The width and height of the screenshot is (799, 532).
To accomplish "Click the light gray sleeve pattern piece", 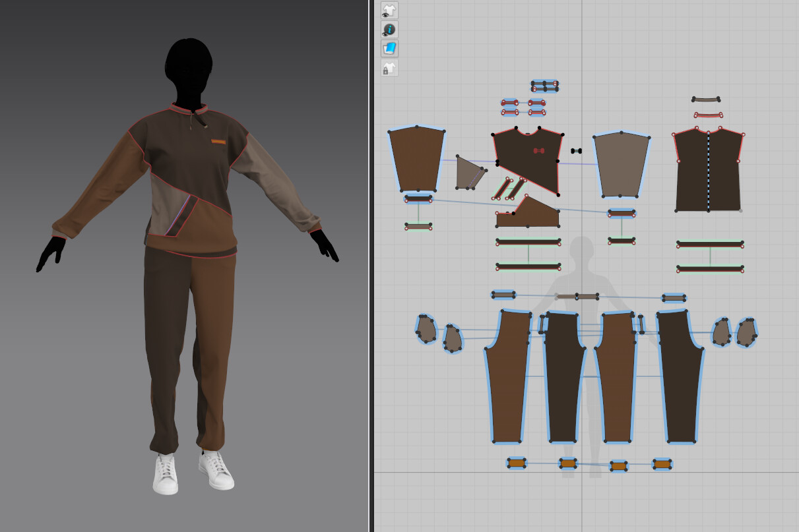I will pyautogui.click(x=620, y=162).
